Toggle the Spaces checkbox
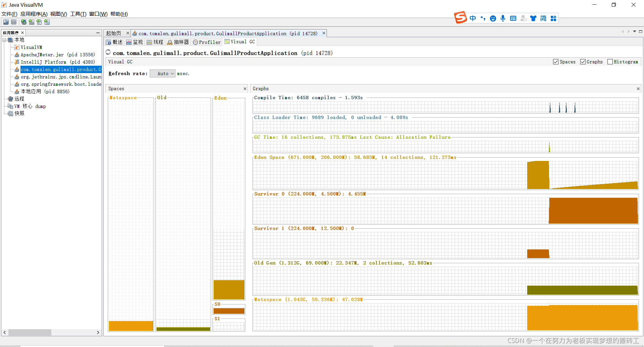This screenshot has width=644, height=347. 556,62
